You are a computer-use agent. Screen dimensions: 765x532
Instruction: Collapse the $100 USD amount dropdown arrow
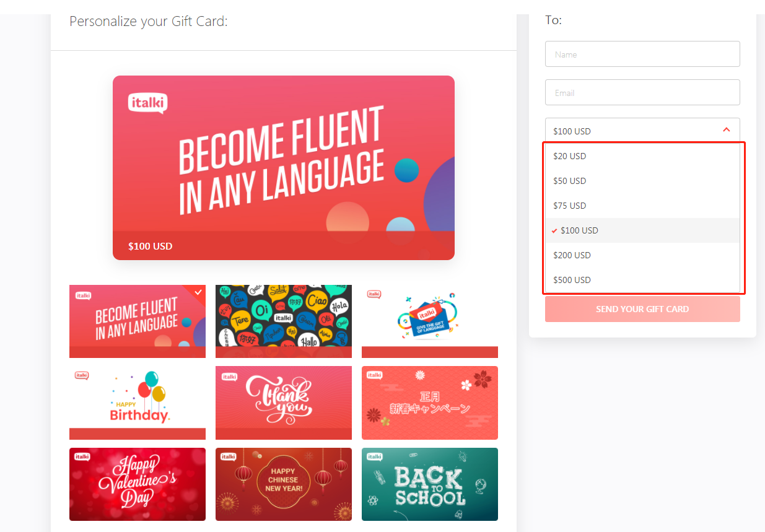point(727,130)
